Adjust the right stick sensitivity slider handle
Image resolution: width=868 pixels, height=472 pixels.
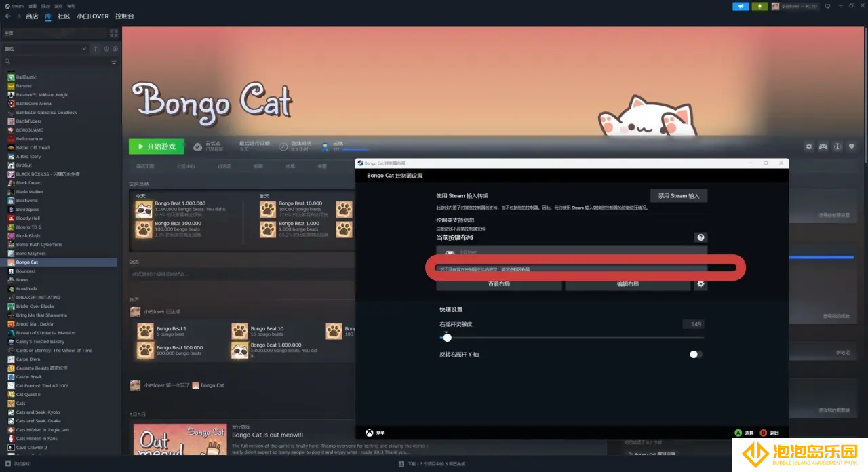[447, 337]
